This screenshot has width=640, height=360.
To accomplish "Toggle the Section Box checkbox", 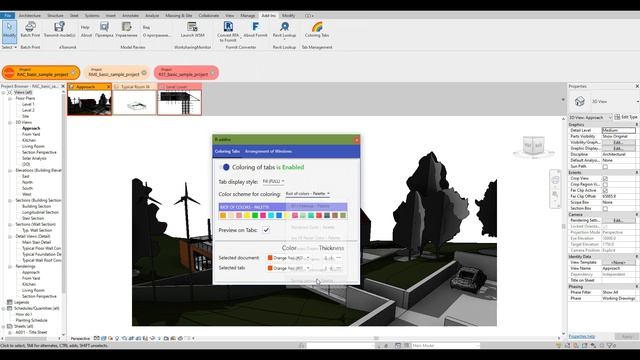I will 605,208.
